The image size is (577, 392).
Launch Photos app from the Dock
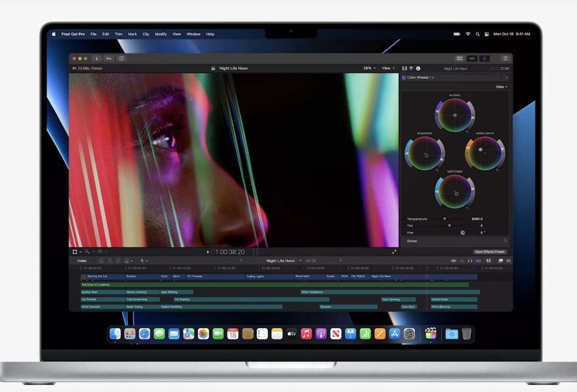click(203, 333)
